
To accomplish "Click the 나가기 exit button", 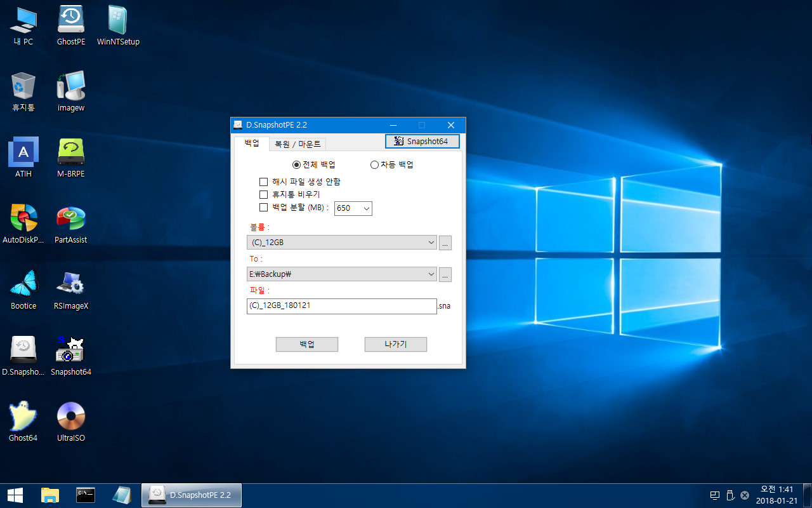I will point(396,344).
